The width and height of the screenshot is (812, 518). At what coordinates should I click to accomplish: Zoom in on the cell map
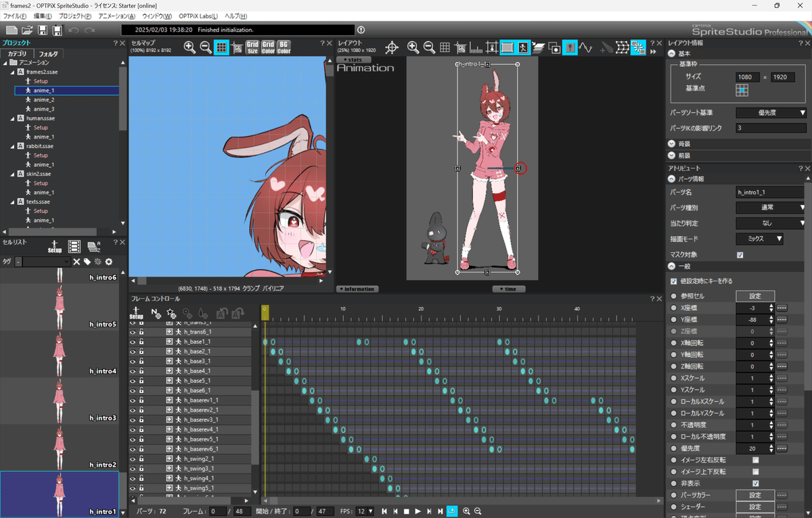(189, 47)
